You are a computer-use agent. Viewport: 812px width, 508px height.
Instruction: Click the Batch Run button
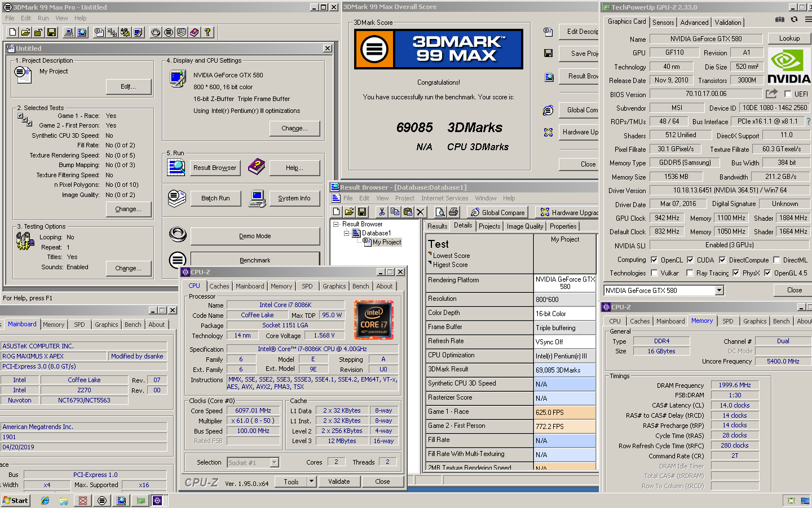coord(215,198)
